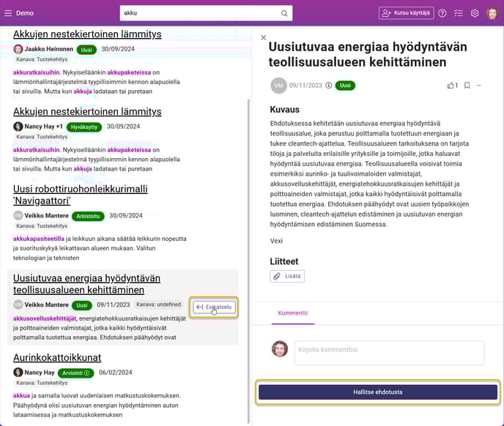Open Nancy Hay's 'Akkujen nestekiertoinen lämmitys' result
The height and width of the screenshot is (426, 504).
[87, 112]
